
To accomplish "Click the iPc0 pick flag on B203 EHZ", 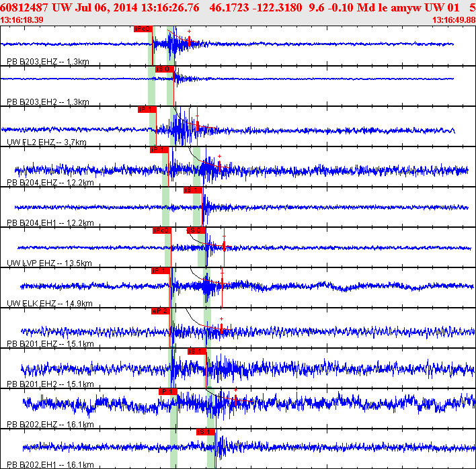I will (143, 29).
